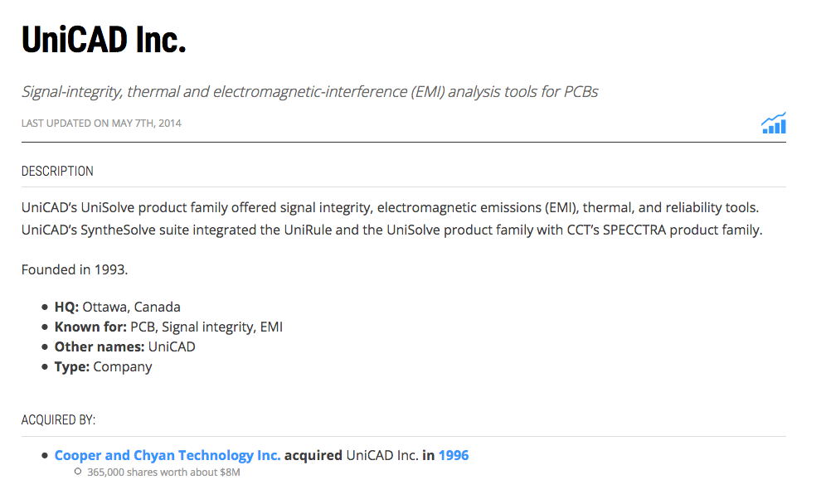
Task: Click the Founded in 1993 text
Action: tap(75, 269)
